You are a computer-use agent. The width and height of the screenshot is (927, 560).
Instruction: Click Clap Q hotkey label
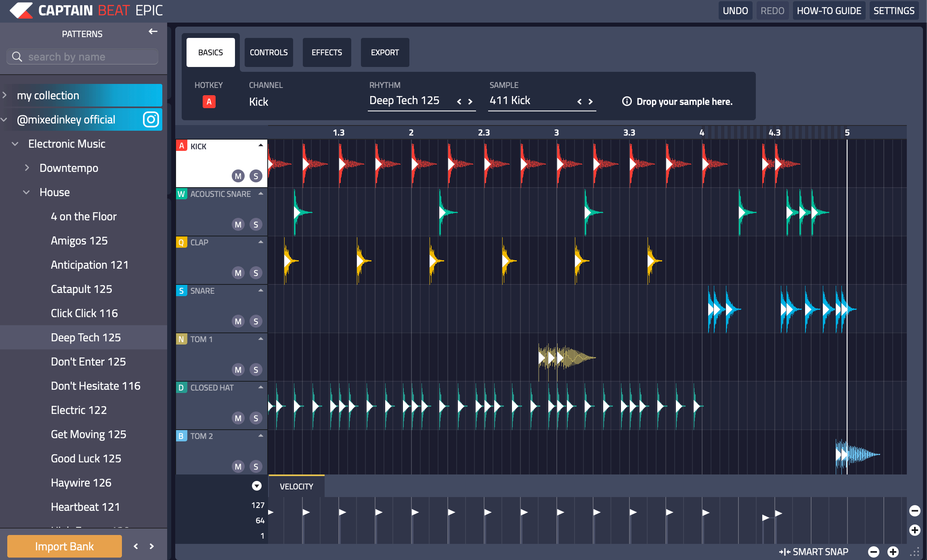pos(182,242)
